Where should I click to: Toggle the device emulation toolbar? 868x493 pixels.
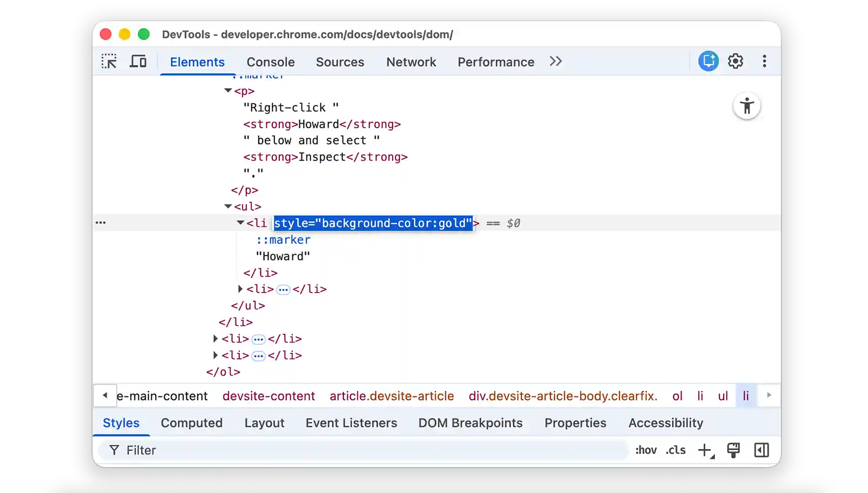tap(138, 61)
